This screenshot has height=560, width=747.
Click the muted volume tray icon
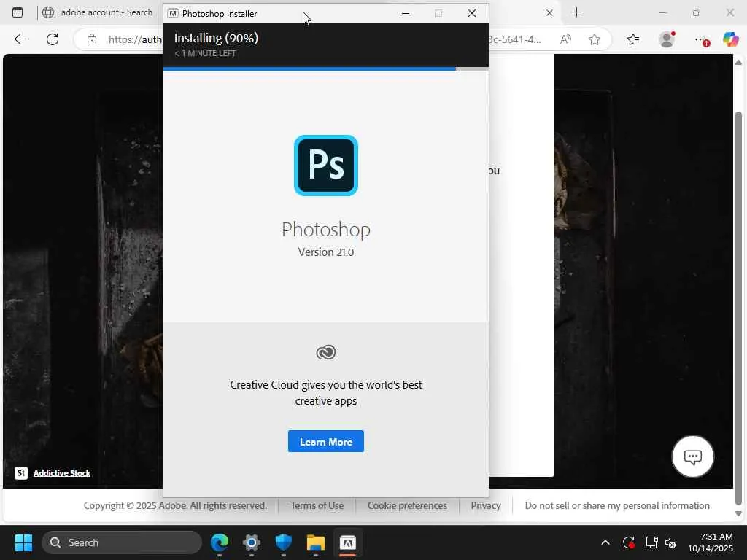point(670,542)
